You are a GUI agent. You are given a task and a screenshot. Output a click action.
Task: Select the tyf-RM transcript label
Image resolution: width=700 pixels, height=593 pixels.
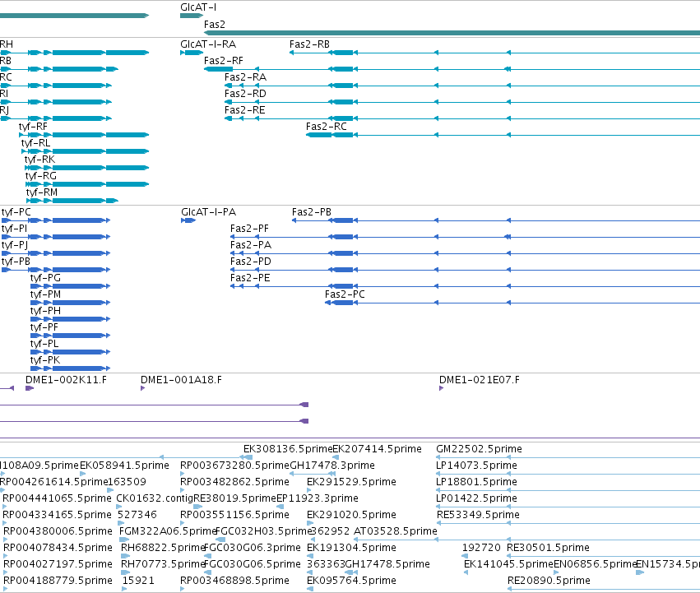tap(42, 192)
